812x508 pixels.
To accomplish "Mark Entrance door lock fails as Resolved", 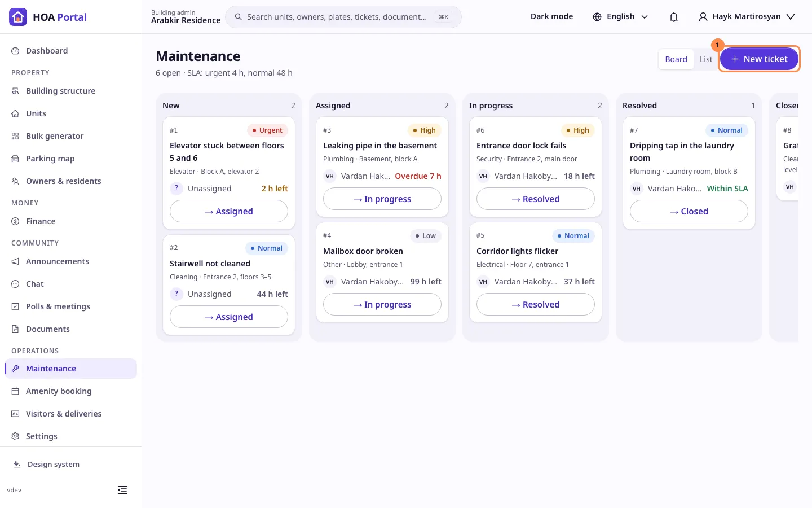I will pos(536,199).
